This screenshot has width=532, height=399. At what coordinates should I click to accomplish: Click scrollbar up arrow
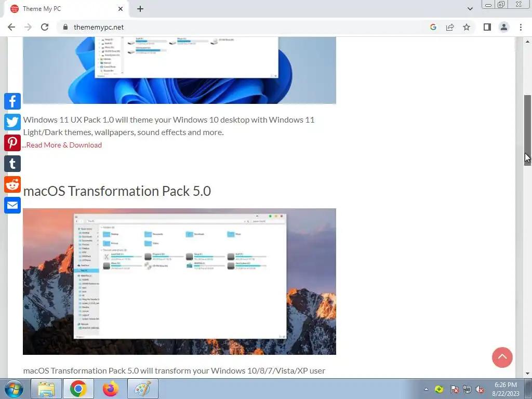pyautogui.click(x=527, y=42)
